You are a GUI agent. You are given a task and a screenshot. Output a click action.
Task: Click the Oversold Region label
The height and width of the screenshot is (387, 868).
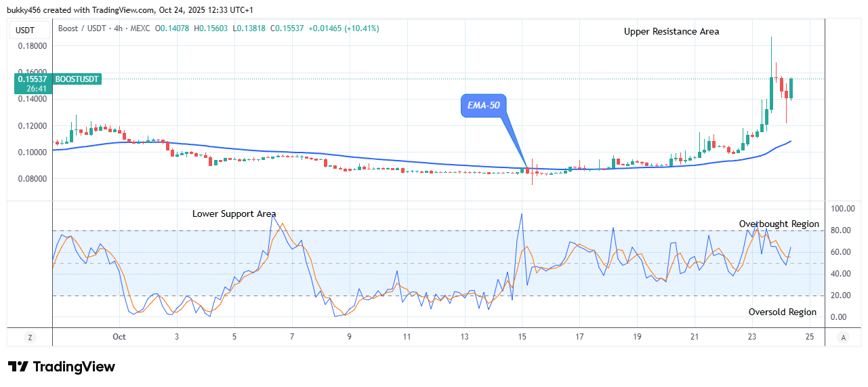click(782, 312)
